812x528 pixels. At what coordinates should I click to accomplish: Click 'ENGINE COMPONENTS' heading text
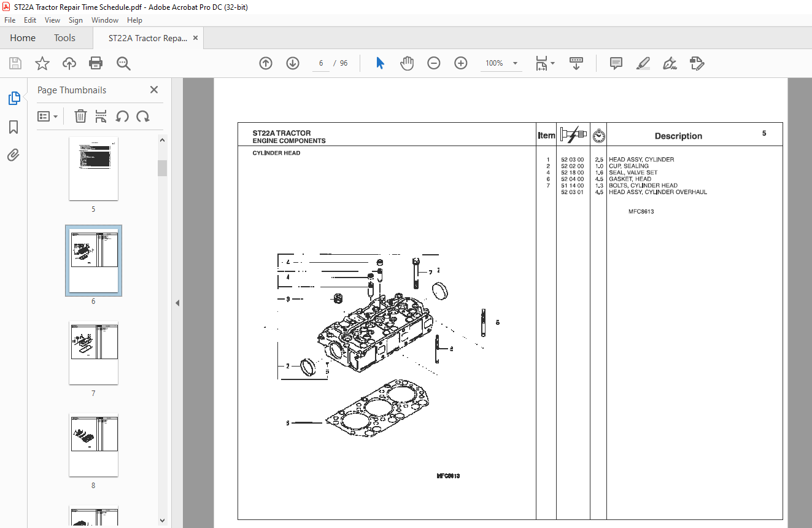click(x=289, y=141)
